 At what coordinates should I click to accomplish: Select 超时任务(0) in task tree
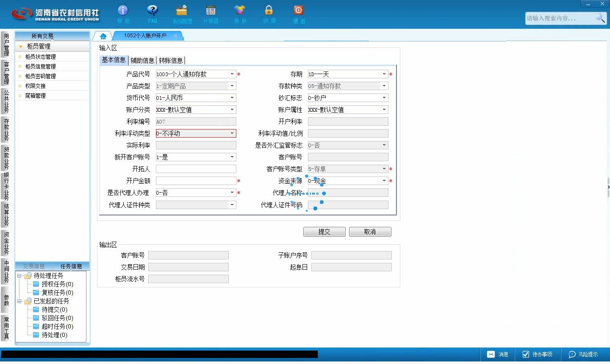[x=57, y=326]
